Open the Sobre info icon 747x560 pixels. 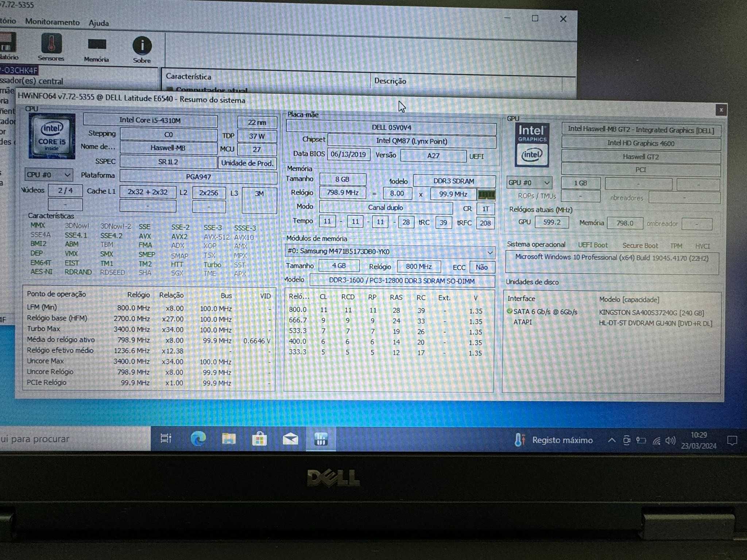click(142, 50)
